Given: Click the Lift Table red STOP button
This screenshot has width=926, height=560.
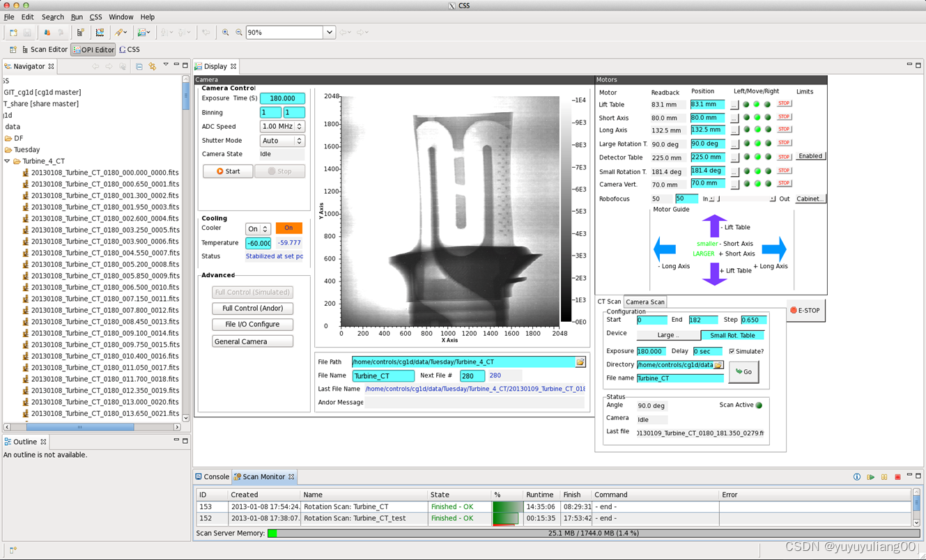Looking at the screenshot, I should 784,104.
